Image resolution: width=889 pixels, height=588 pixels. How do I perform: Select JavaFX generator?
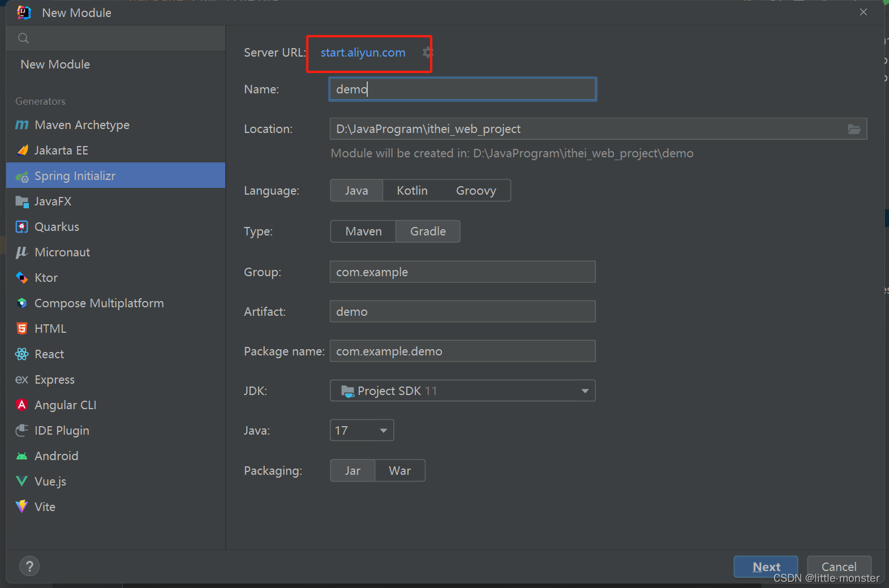pyautogui.click(x=115, y=201)
